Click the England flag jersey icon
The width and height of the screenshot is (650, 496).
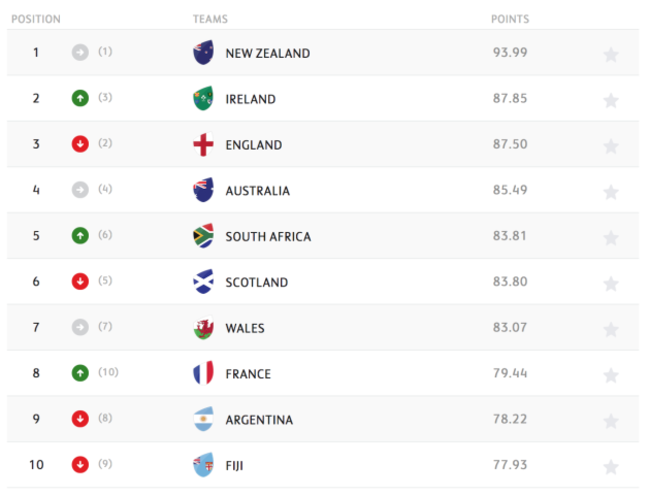coord(203,145)
